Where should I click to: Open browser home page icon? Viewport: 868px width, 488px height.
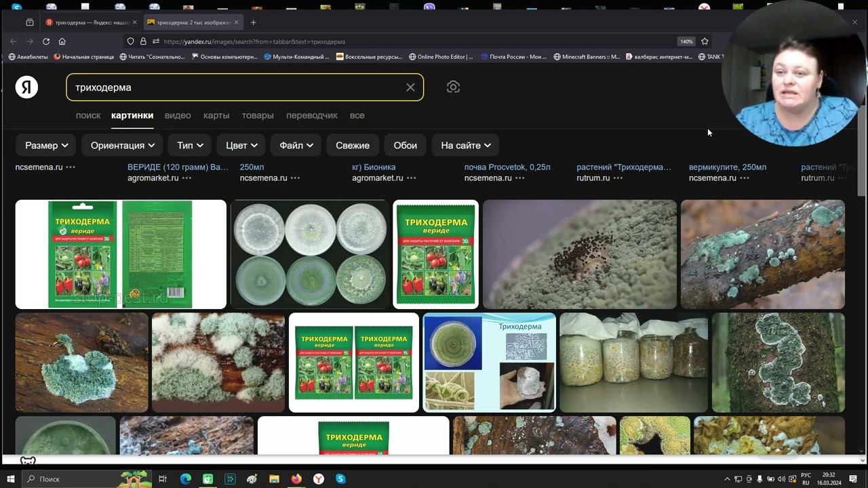[62, 41]
